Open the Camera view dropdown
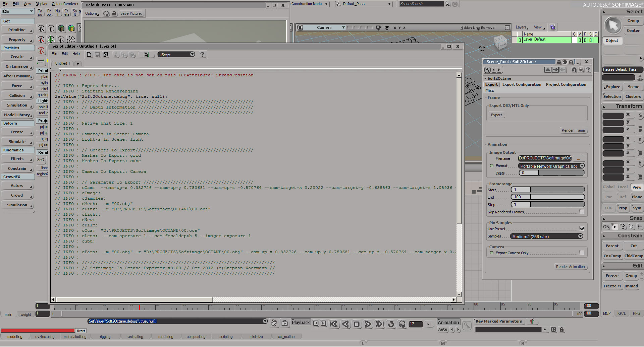Image resolution: width=644 pixels, height=347 pixels. pyautogui.click(x=324, y=28)
